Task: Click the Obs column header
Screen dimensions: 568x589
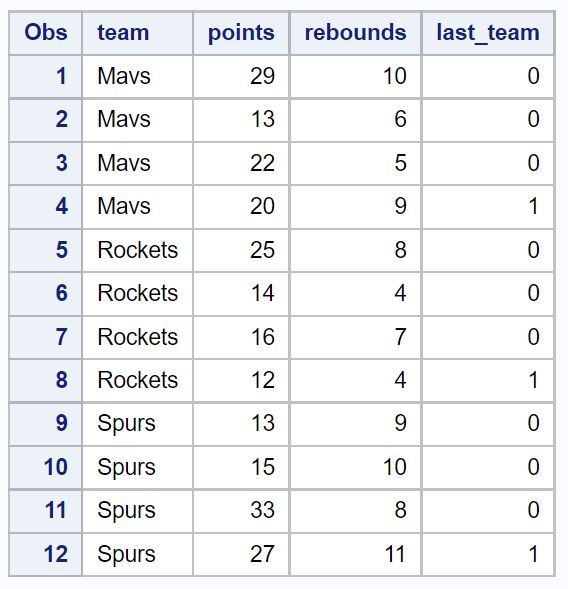Action: click(x=45, y=33)
